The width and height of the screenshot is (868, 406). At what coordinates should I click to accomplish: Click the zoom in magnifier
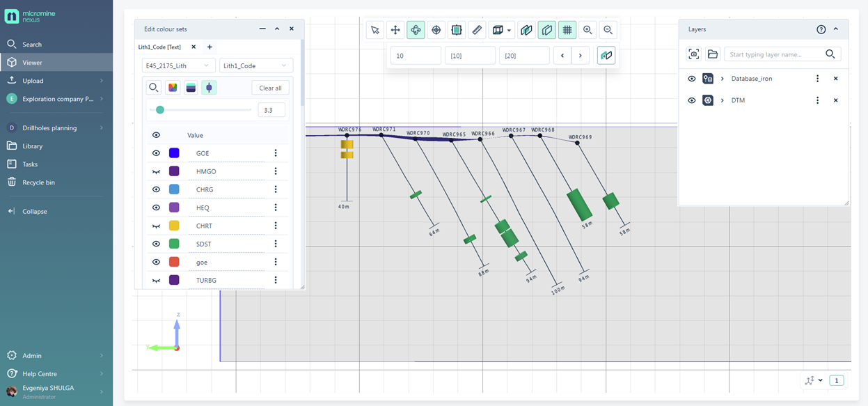(x=587, y=30)
